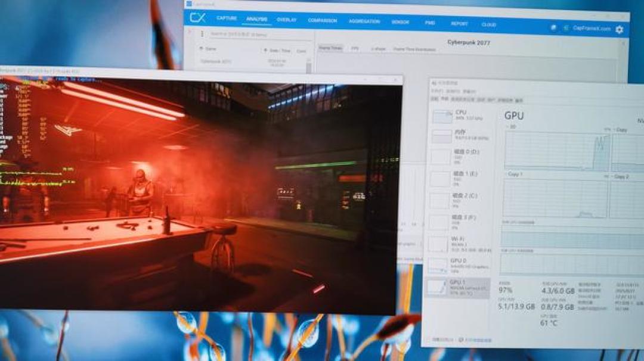Viewport: 644px width, 361px height.
Task: Click the CapFrameX CX logo
Action: (x=197, y=18)
